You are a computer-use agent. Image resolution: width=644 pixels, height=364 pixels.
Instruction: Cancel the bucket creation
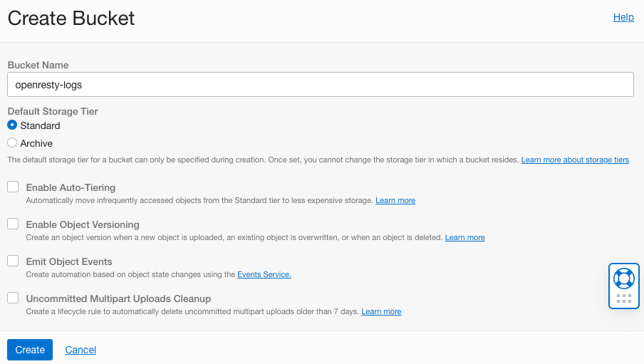tap(80, 350)
